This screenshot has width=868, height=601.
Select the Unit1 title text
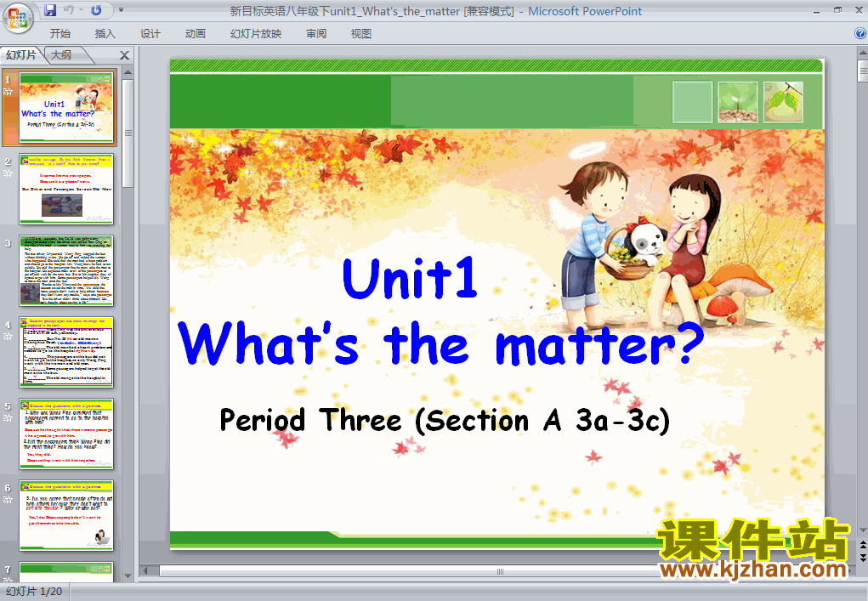[410, 278]
